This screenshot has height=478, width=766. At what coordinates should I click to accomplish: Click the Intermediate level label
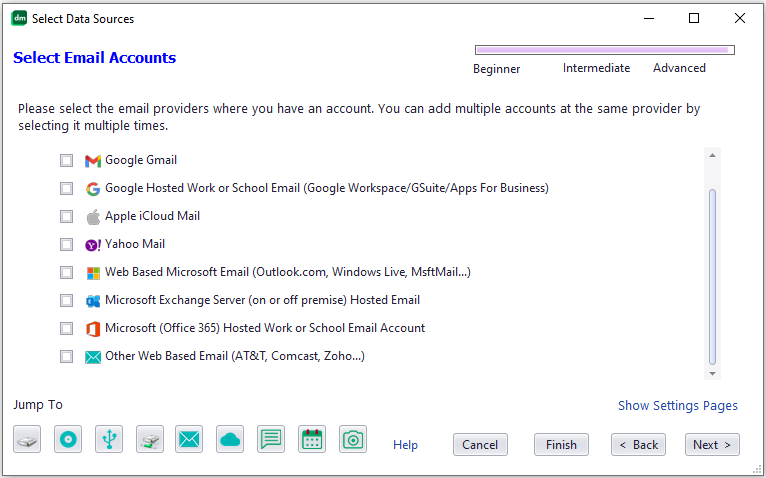point(596,68)
